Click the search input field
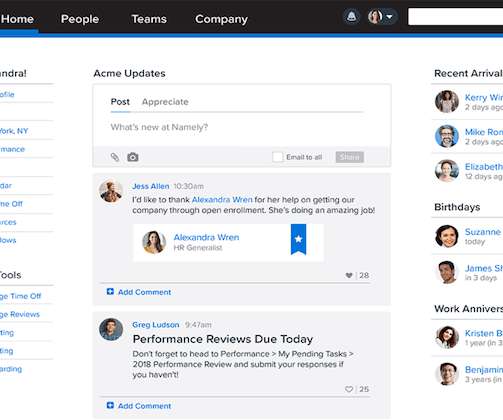Image resolution: width=503 pixels, height=420 pixels. [x=455, y=17]
